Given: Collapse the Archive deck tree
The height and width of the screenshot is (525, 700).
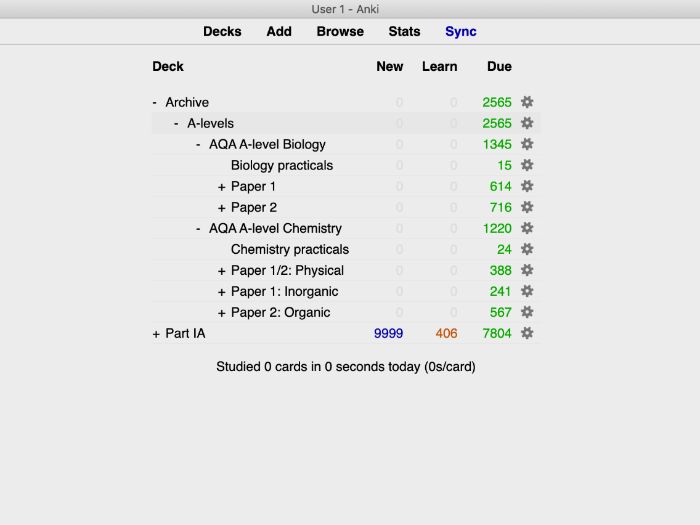Looking at the screenshot, I should [x=155, y=102].
